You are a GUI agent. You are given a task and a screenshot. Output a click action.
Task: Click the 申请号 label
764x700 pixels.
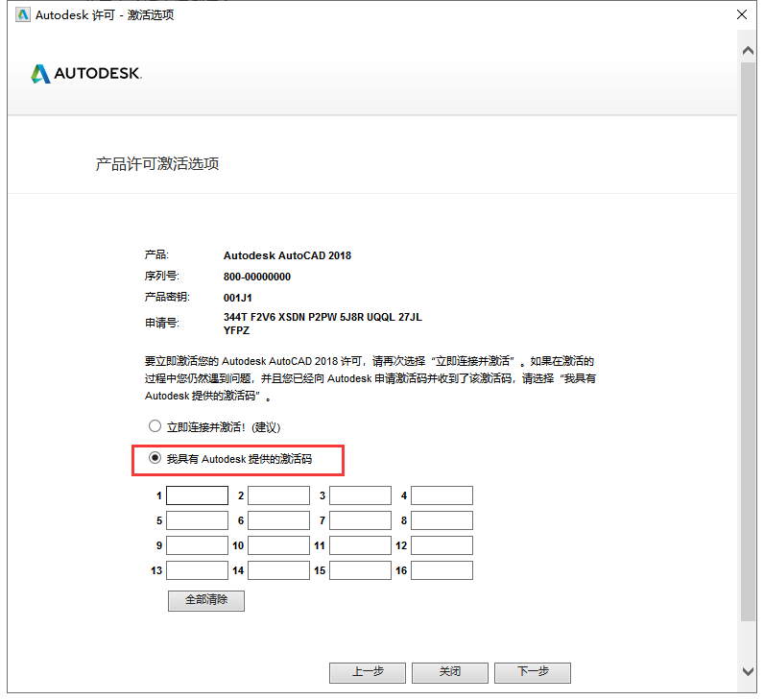click(162, 323)
